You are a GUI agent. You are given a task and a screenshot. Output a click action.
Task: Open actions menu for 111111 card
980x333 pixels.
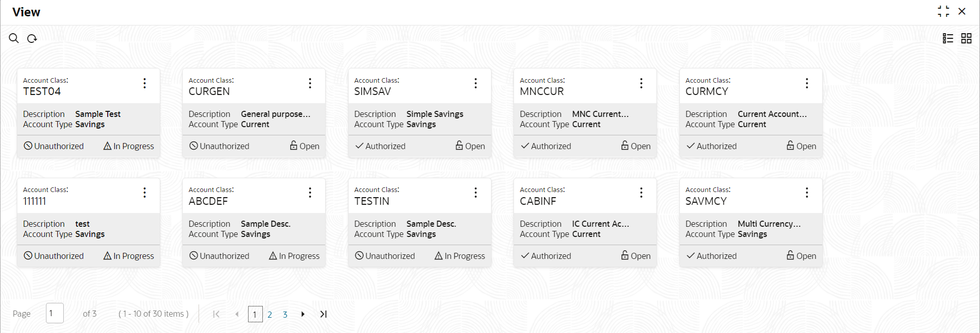click(x=145, y=193)
